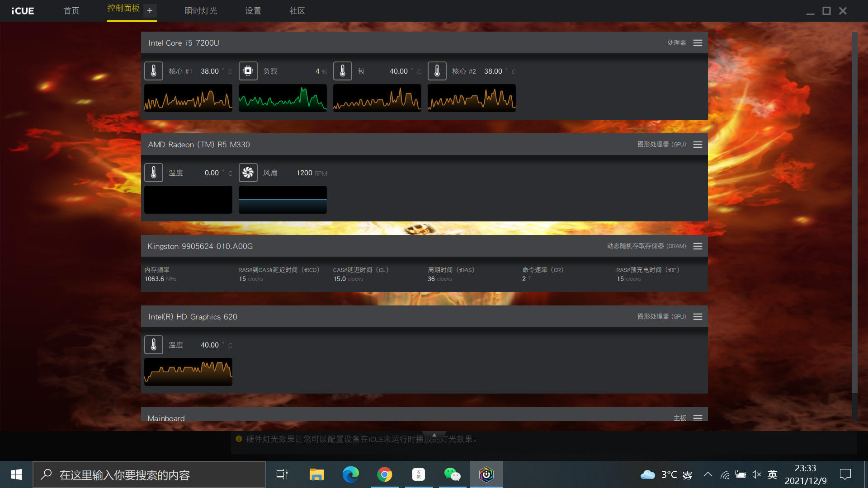This screenshot has height=488, width=868.
Task: Open the 设置 tab
Action: pyautogui.click(x=253, y=11)
